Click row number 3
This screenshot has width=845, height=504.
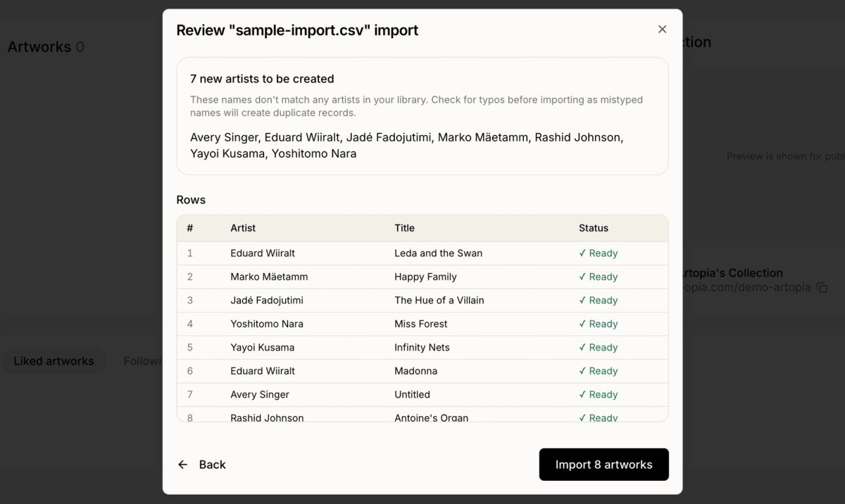click(x=190, y=300)
